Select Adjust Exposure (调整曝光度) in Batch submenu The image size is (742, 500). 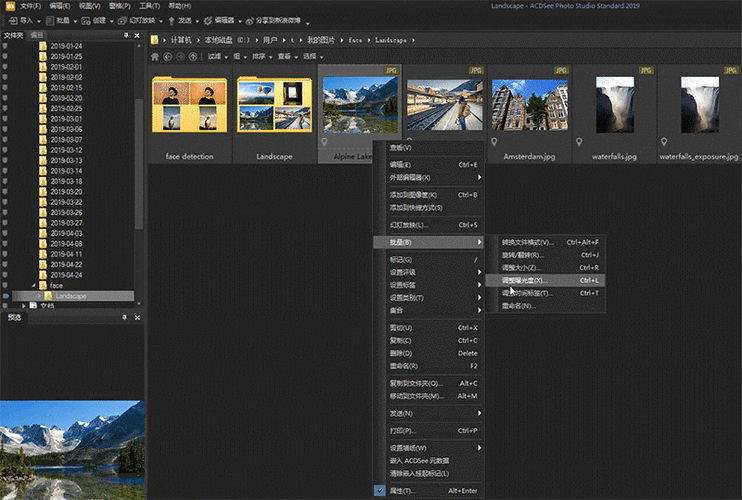546,281
